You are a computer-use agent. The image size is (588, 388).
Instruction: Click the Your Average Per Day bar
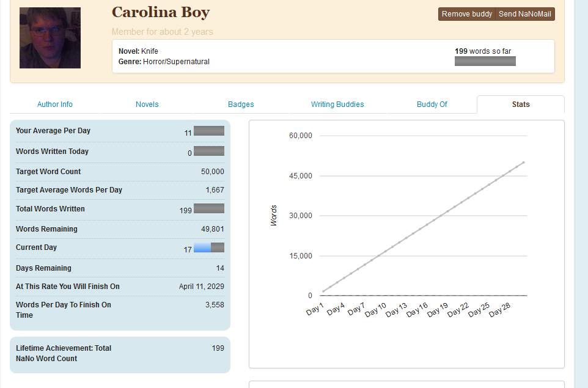click(209, 131)
